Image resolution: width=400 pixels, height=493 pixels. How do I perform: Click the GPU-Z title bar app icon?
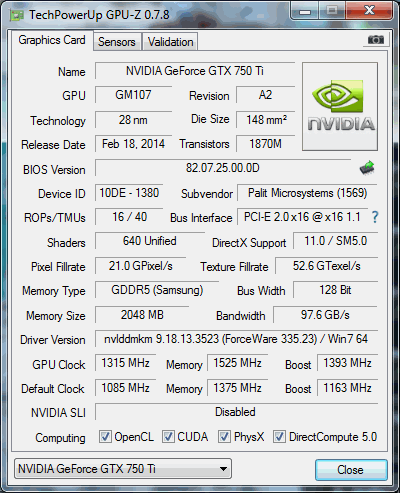(x=17, y=15)
